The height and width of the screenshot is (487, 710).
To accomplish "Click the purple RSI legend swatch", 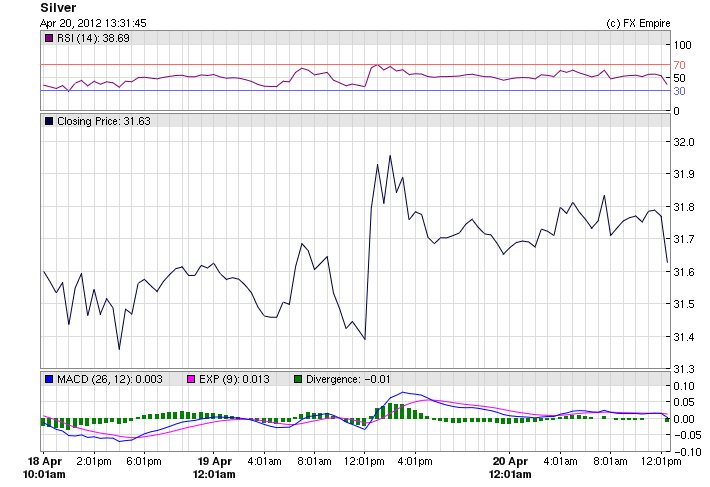I will click(x=50, y=38).
